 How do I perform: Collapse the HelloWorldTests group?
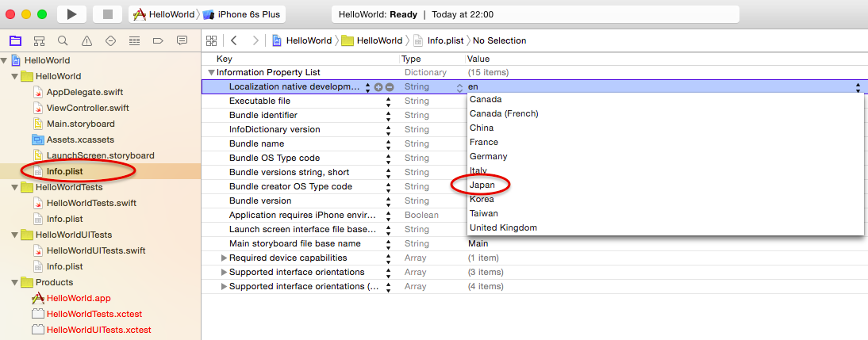15,187
